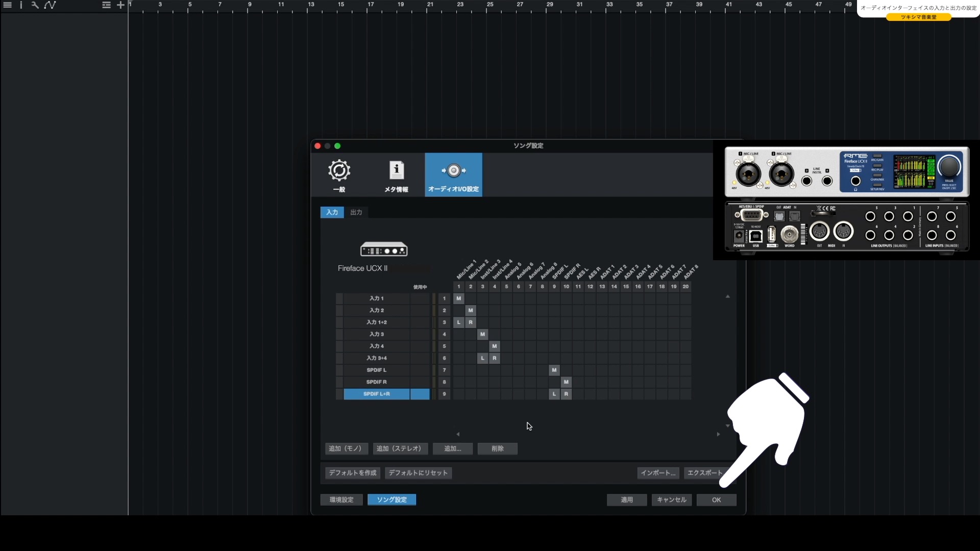This screenshot has width=980, height=551.
Task: Toggle the M mono assignment for 入力1
Action: pyautogui.click(x=459, y=298)
